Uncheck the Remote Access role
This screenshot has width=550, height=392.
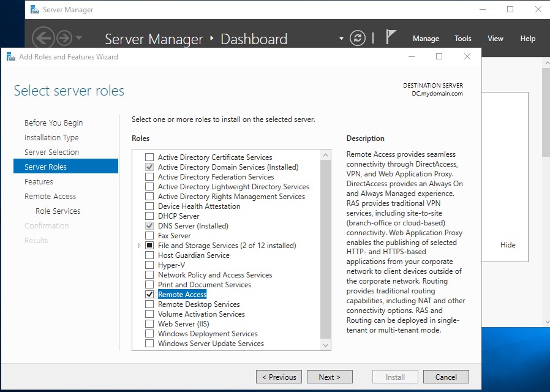149,295
